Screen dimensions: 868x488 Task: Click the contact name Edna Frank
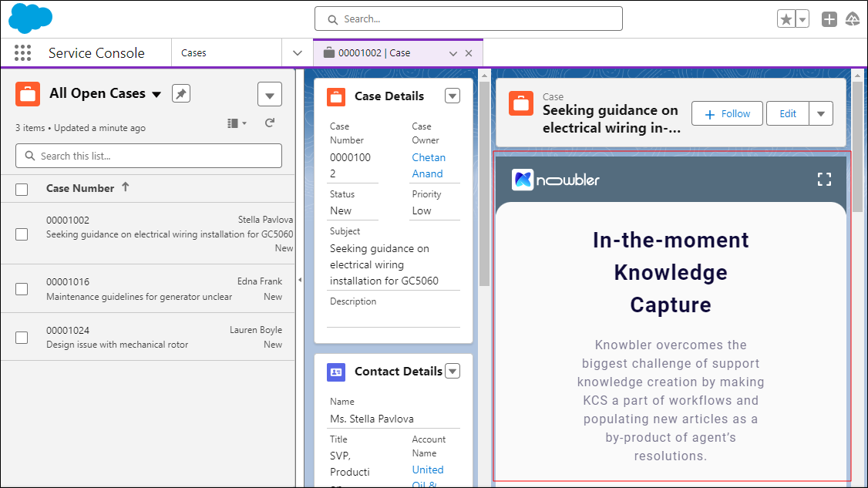tap(260, 281)
